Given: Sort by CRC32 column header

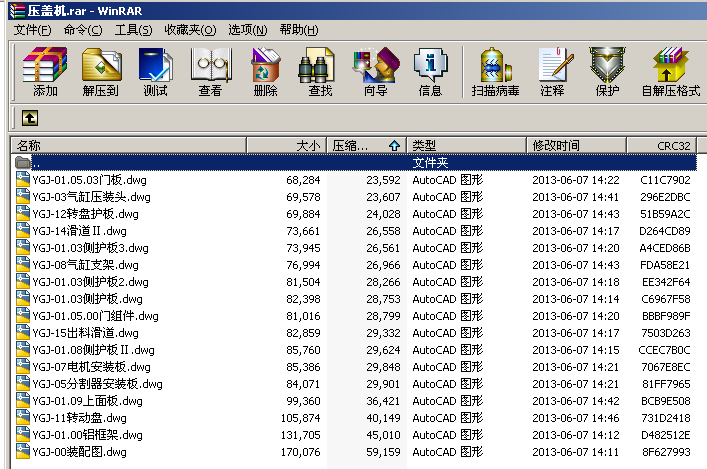Looking at the screenshot, I should (x=661, y=145).
